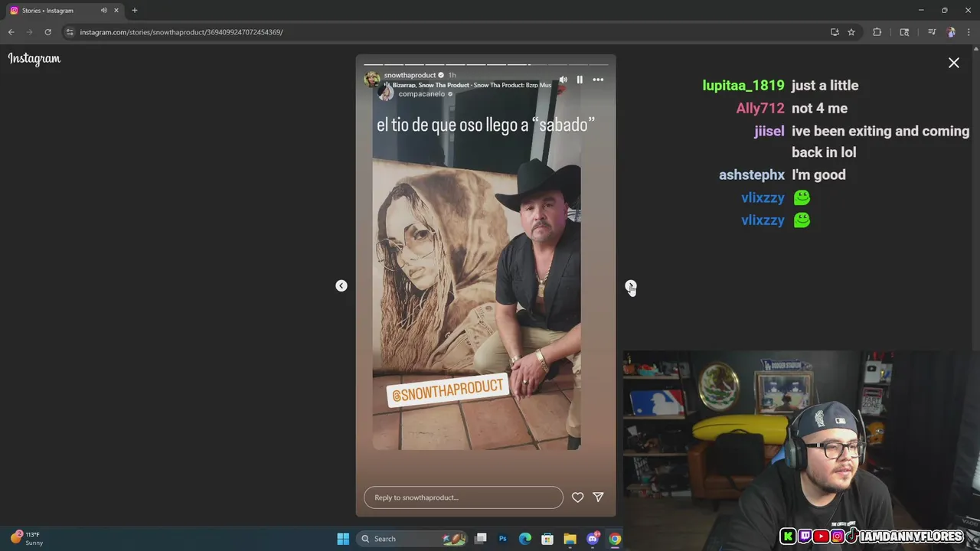
Task: Launch Photoshop from taskbar
Action: click(503, 539)
